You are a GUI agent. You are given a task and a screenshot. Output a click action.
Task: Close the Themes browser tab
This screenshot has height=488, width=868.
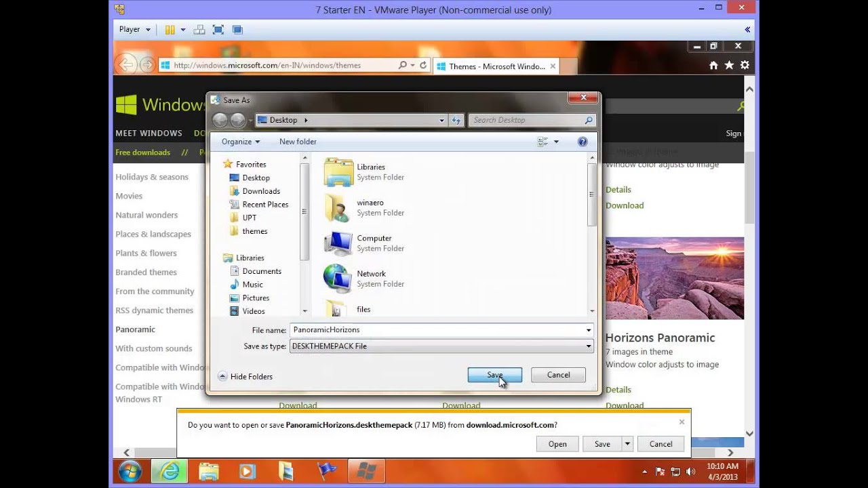(553, 66)
